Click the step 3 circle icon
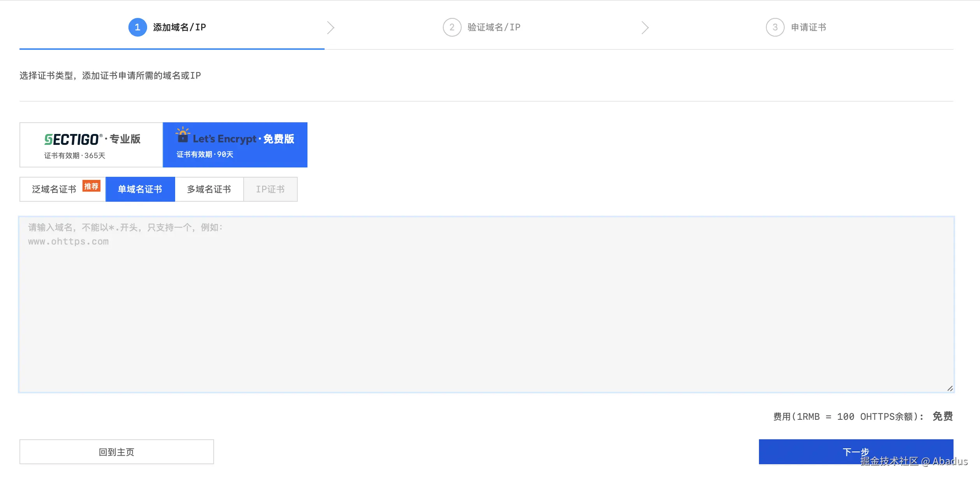This screenshot has width=980, height=479. [x=775, y=27]
